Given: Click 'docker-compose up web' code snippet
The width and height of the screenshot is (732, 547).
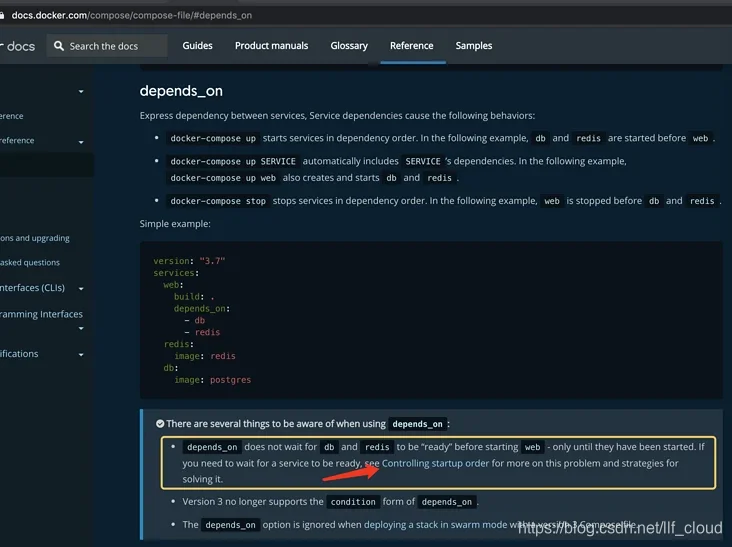Looking at the screenshot, I should coord(223,178).
